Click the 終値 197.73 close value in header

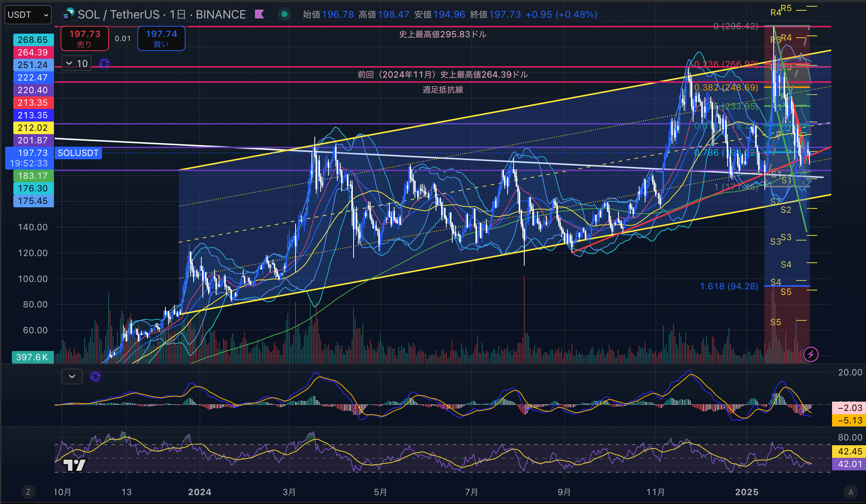tap(495, 14)
